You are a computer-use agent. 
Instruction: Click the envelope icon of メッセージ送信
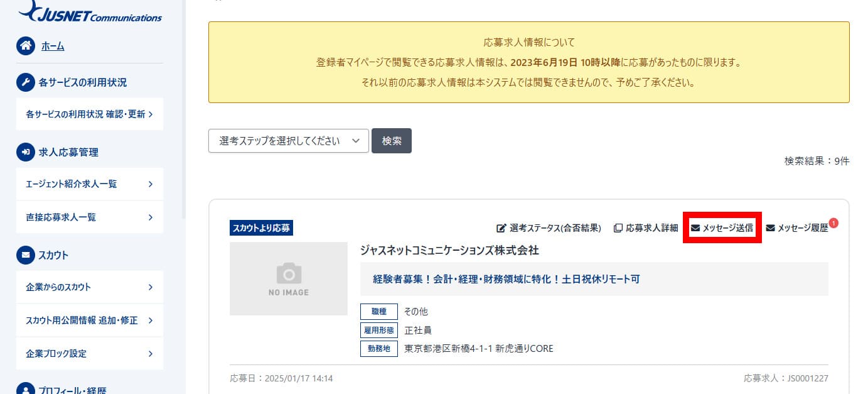click(695, 228)
